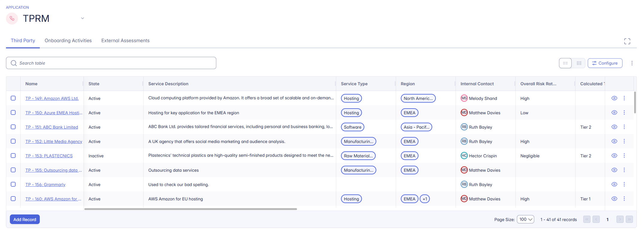The image size is (644, 236).
Task: Switch to comfortable row density view
Action: pyautogui.click(x=565, y=63)
